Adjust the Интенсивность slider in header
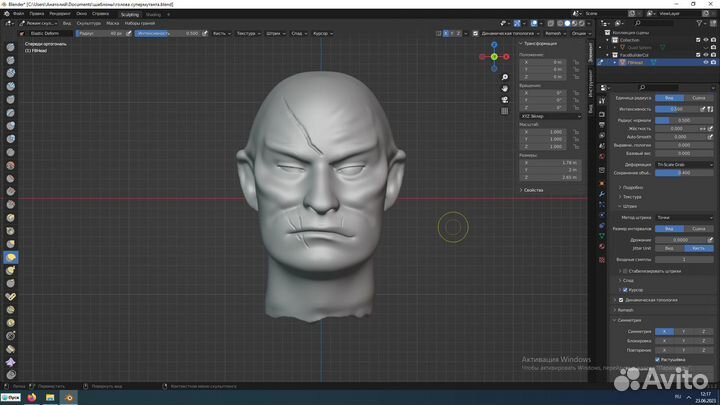Image resolution: width=720 pixels, height=405 pixels. (166, 33)
